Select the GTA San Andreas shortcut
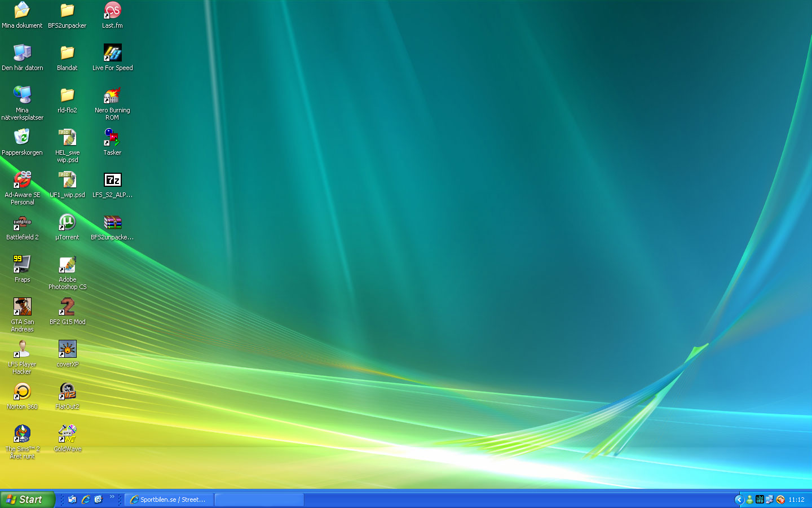 point(22,315)
